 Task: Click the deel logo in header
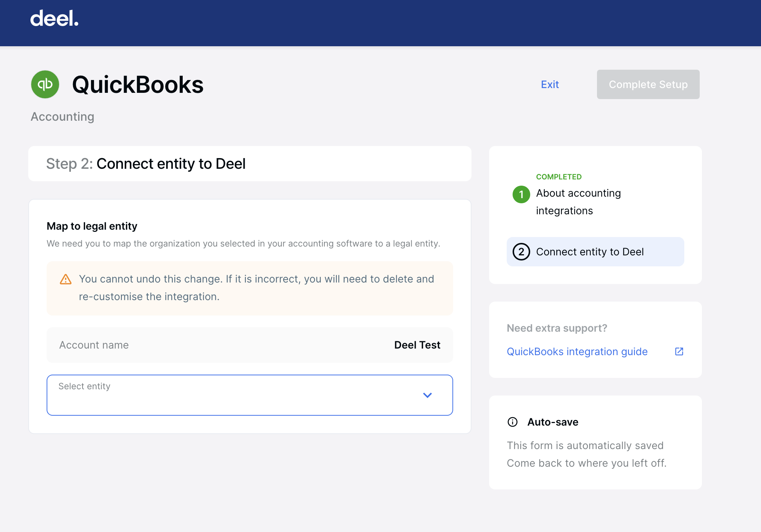pos(54,18)
